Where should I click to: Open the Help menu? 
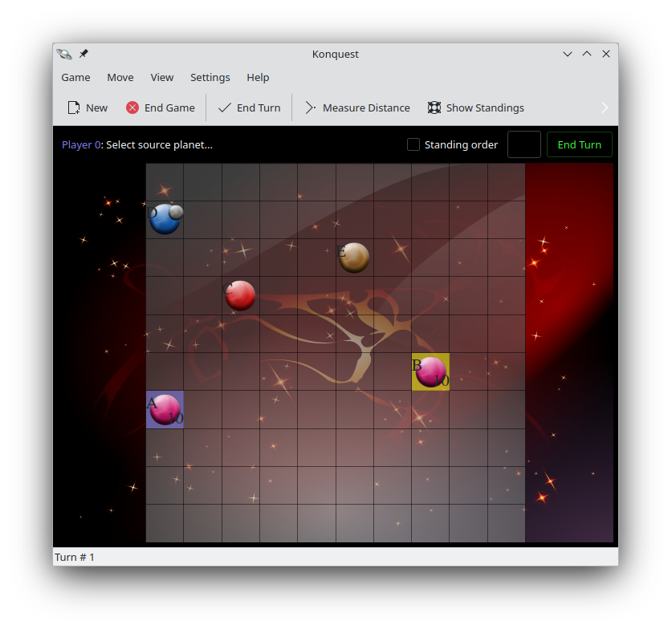[258, 77]
